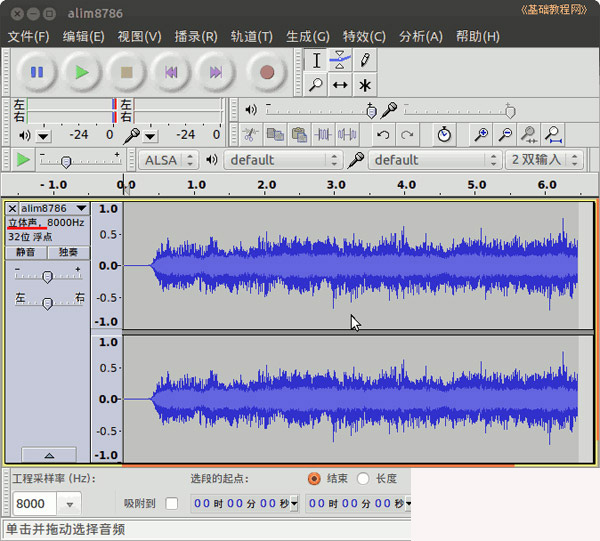Toggle the 静音 mute button
This screenshot has height=541, width=600.
26,252
